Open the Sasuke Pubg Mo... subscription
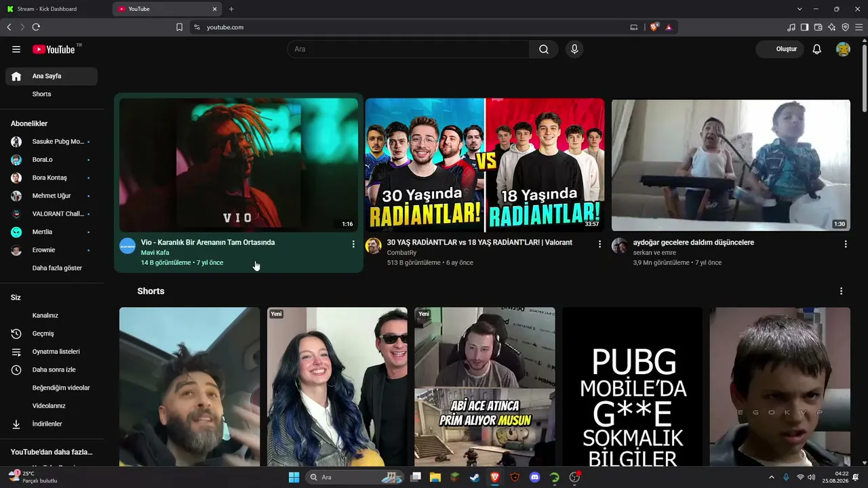The height and width of the screenshot is (488, 868). (52, 142)
